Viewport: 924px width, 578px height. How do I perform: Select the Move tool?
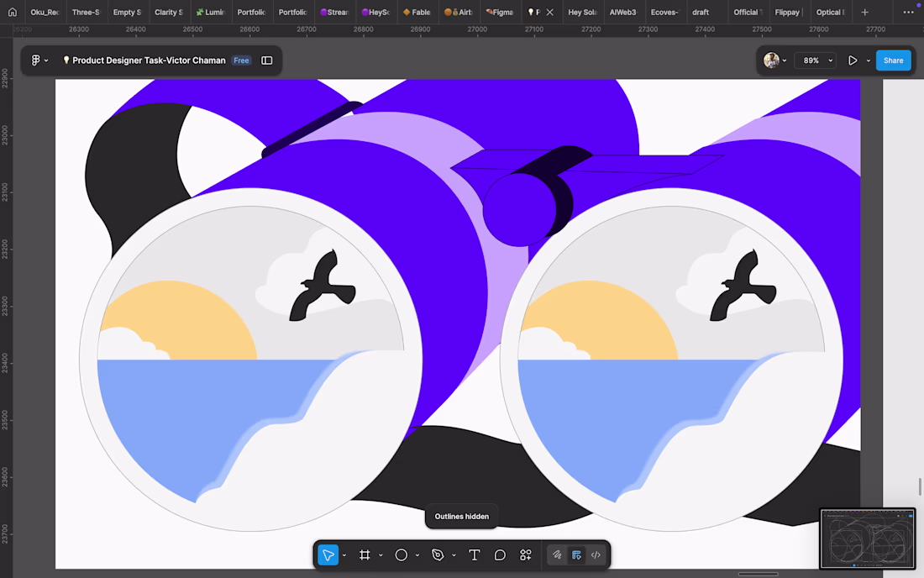pyautogui.click(x=328, y=555)
